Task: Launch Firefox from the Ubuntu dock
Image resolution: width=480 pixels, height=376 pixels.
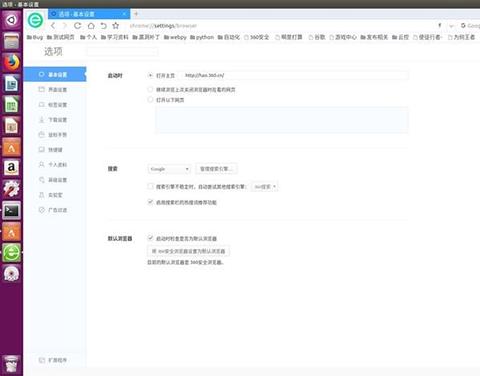Action: point(12,62)
